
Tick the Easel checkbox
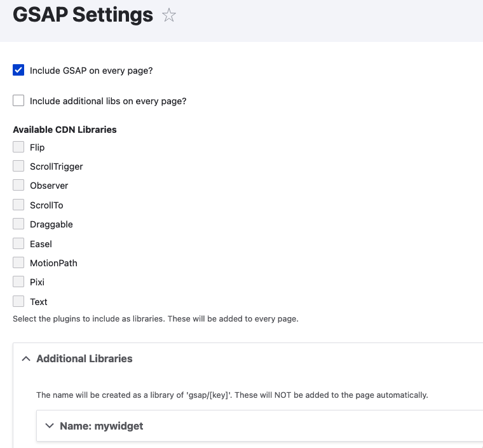point(18,243)
